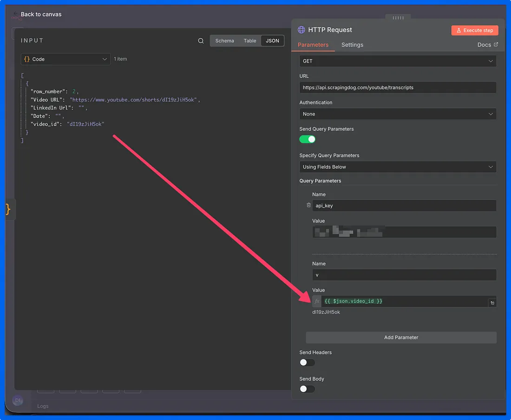Click the search magnifier icon in INPUT panel

[201, 41]
